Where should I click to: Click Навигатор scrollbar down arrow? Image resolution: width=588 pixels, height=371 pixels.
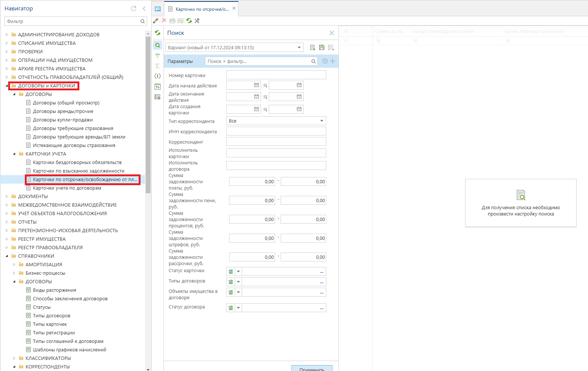click(x=148, y=369)
